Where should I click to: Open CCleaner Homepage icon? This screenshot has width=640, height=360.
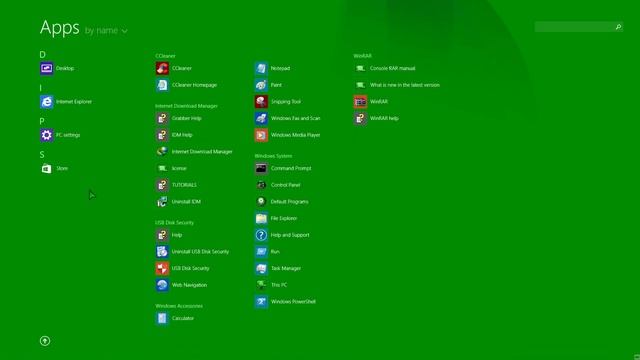(162, 85)
